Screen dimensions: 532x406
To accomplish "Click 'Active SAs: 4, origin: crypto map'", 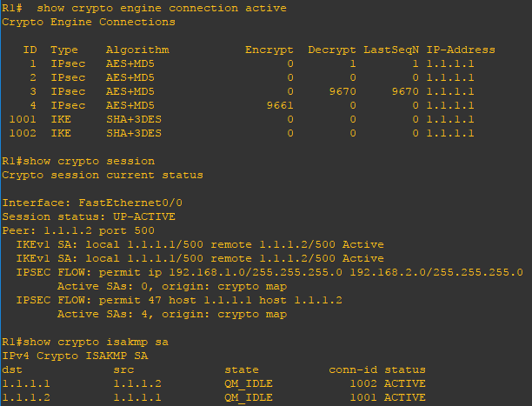I will coord(172,315).
